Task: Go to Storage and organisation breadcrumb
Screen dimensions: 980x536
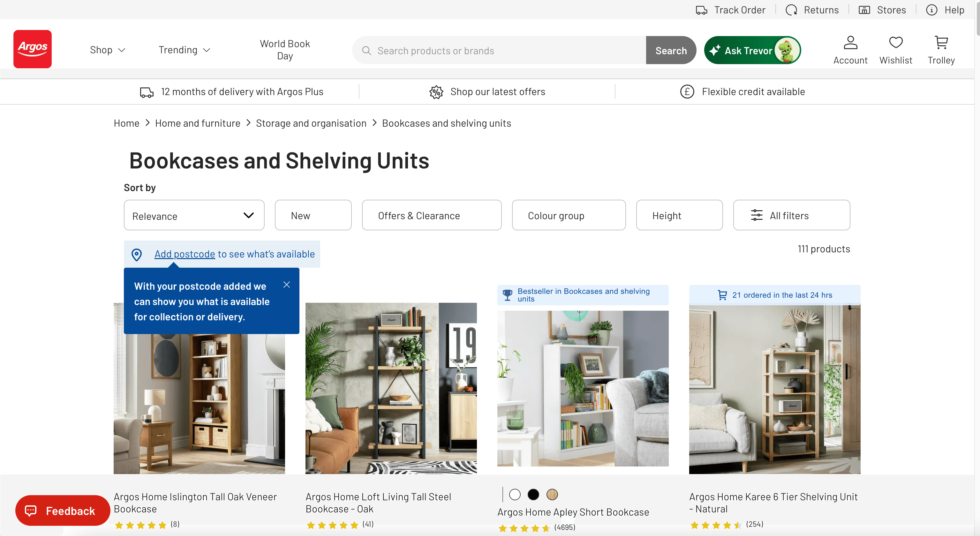Action: coord(311,123)
